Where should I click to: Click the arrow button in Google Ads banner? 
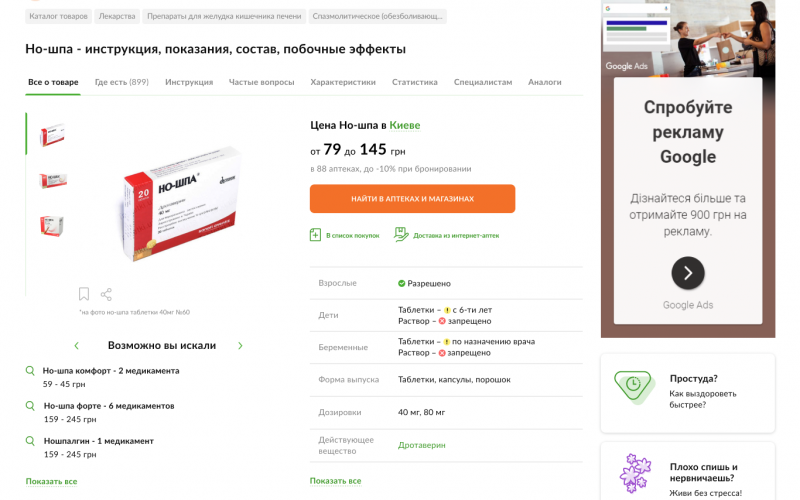click(x=687, y=273)
